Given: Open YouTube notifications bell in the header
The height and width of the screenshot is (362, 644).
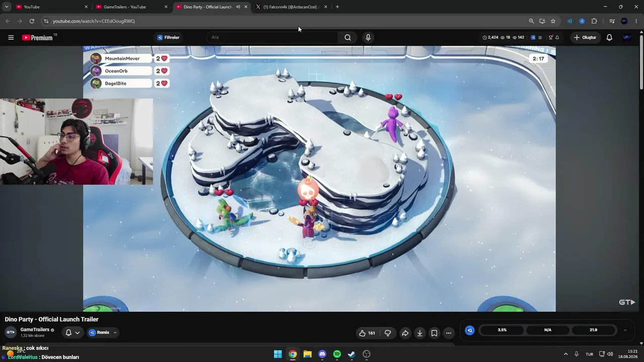Looking at the screenshot, I should (x=609, y=37).
